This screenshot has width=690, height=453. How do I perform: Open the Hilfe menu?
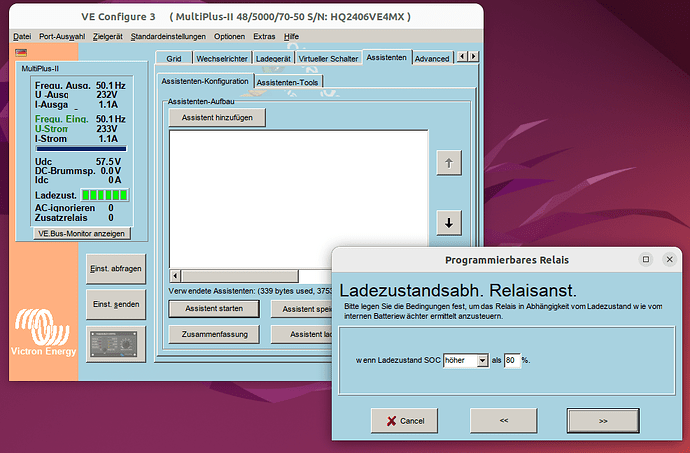(x=291, y=37)
